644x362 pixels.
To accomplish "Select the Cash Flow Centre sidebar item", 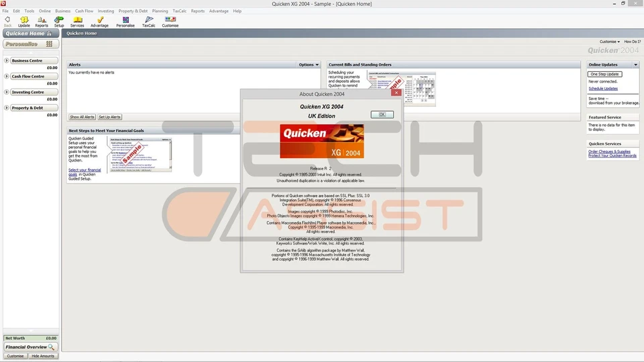I will pyautogui.click(x=34, y=76).
